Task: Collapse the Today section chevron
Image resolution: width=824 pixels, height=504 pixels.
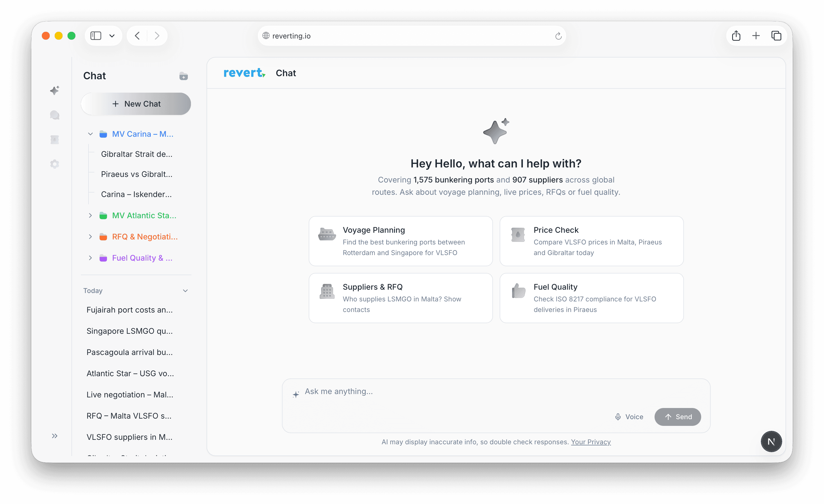Action: coord(185,291)
